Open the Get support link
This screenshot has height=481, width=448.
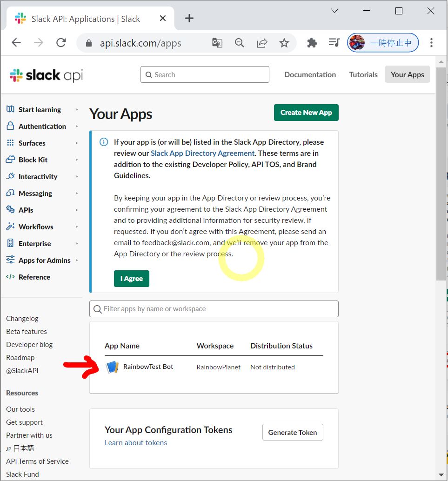coord(25,422)
